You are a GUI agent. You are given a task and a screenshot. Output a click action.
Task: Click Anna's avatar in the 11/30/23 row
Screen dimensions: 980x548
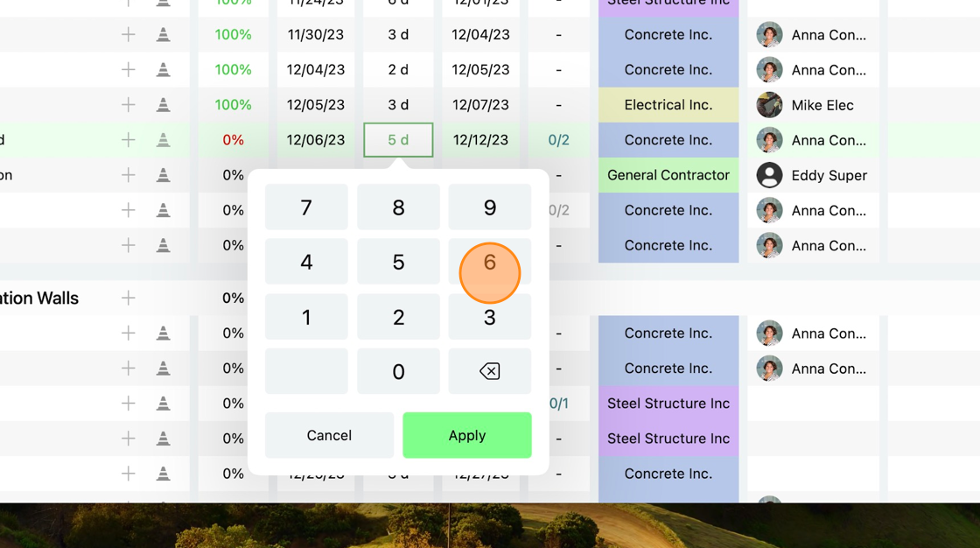pyautogui.click(x=769, y=35)
